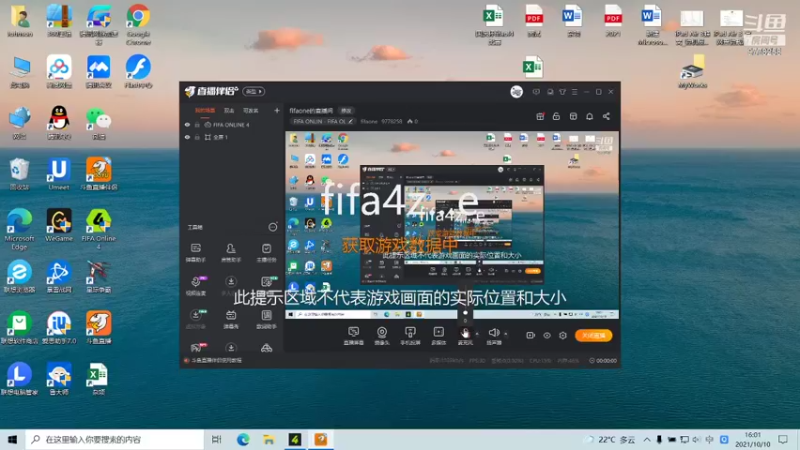800x450 pixels.
Task: Click the modify button beside room title
Action: click(346, 110)
